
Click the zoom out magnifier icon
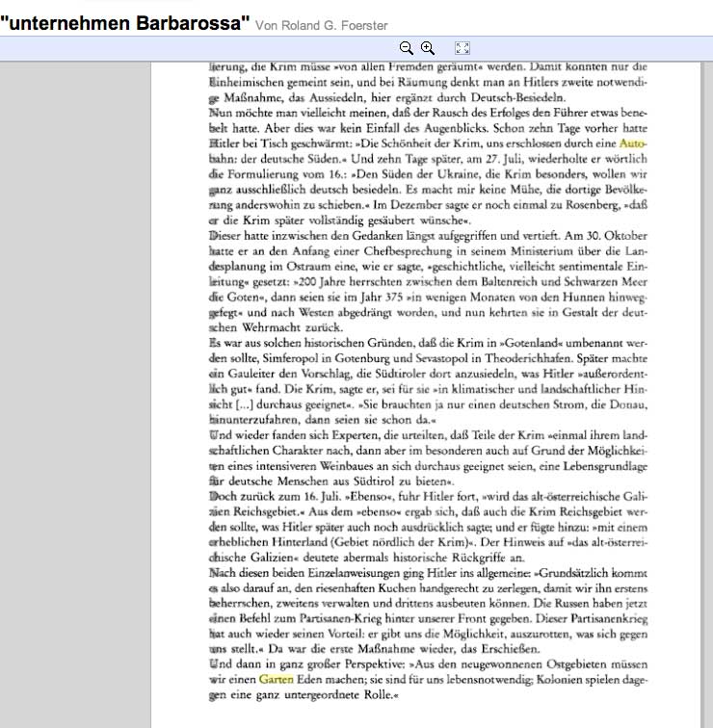[x=407, y=48]
